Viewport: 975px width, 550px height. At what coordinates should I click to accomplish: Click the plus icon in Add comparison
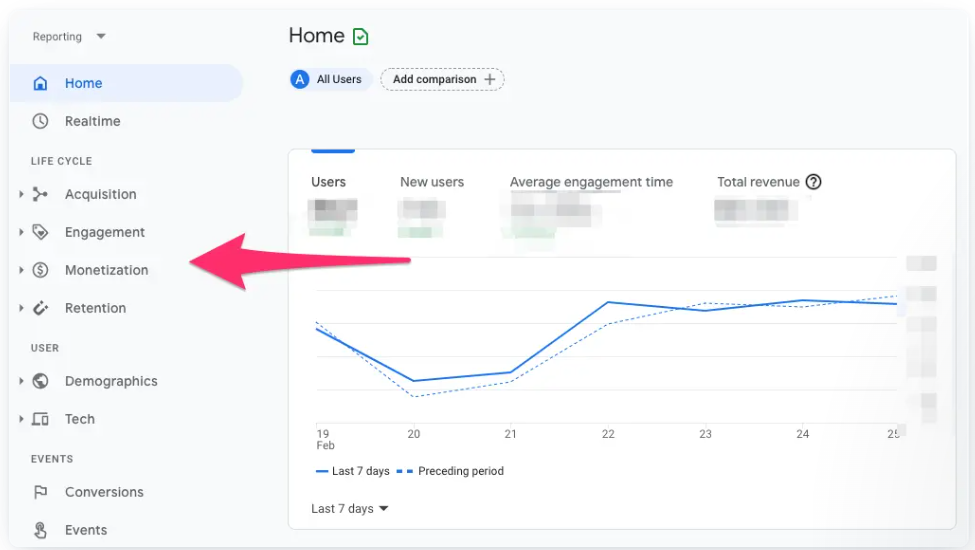click(490, 80)
